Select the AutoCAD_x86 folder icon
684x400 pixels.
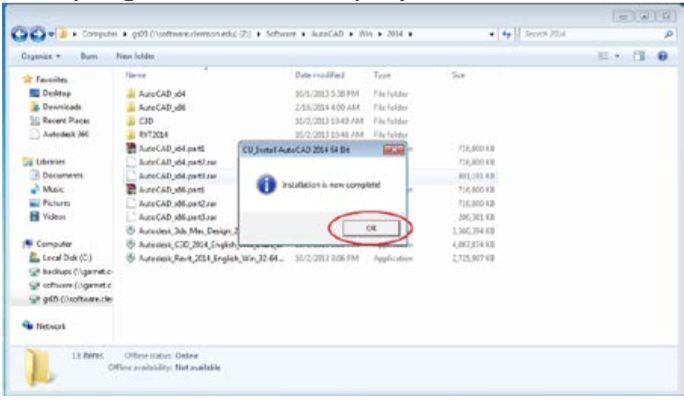pyautogui.click(x=131, y=107)
